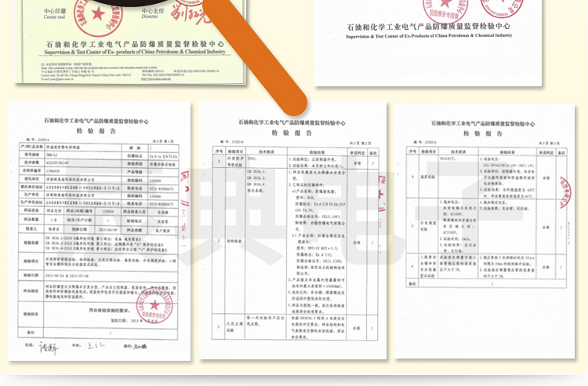
Task: Open the green certificate with Center seal label
Action: 130,42
